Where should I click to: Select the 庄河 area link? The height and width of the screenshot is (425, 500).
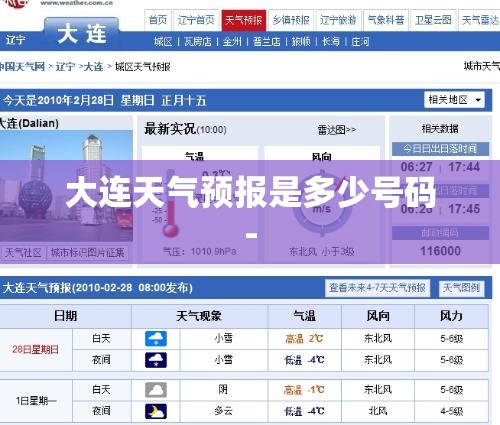(x=360, y=41)
